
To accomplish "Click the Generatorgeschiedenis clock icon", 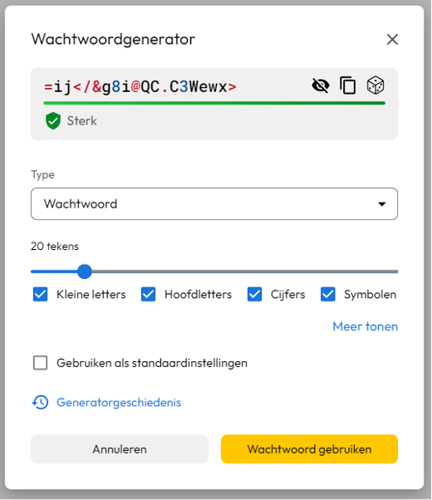I will pyautogui.click(x=40, y=402).
